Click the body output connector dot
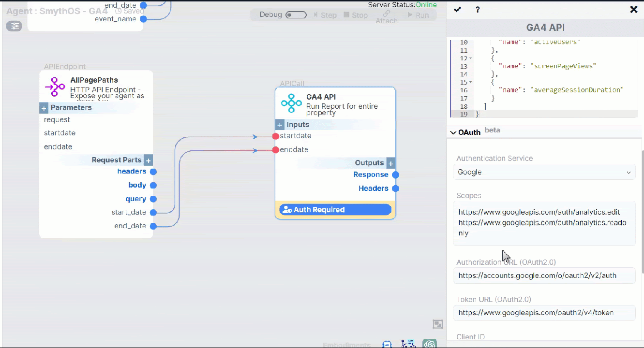The image size is (644, 348). pyautogui.click(x=153, y=185)
